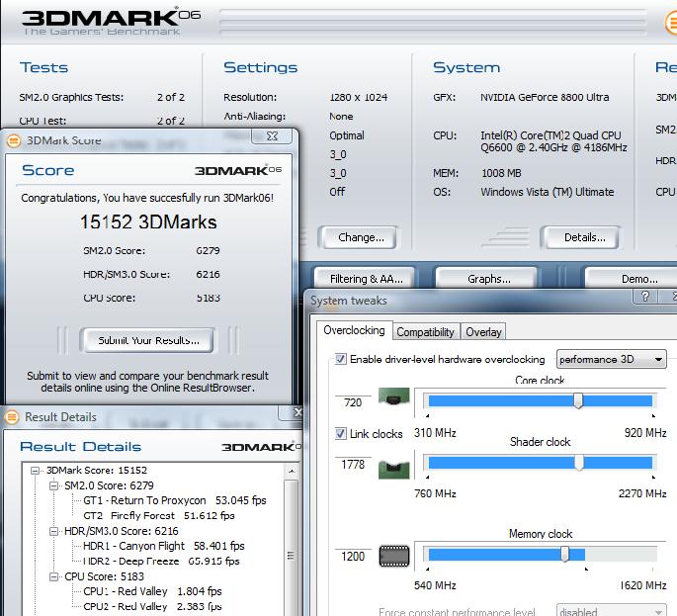Click the 15152 3DMarks score text
The height and width of the screenshot is (616, 677).
pyautogui.click(x=148, y=222)
